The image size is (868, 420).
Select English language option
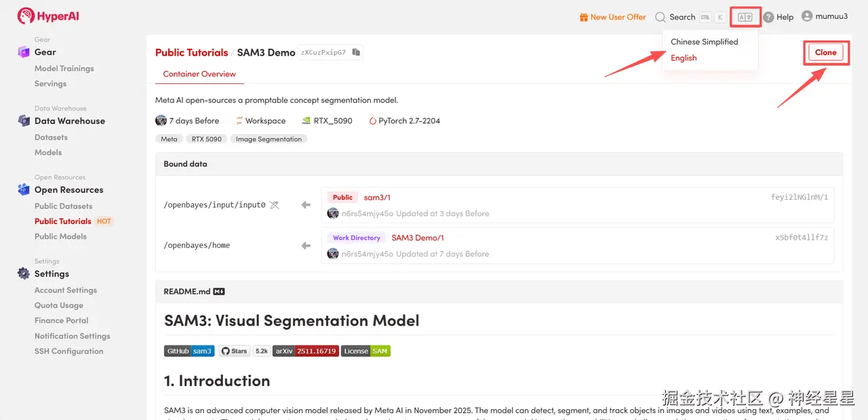[684, 58]
